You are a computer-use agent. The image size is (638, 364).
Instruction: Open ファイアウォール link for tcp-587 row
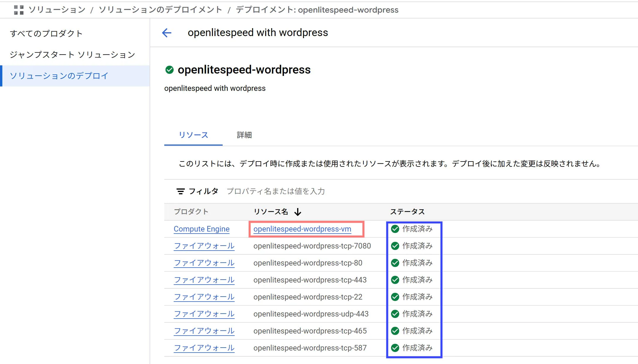pyautogui.click(x=204, y=348)
